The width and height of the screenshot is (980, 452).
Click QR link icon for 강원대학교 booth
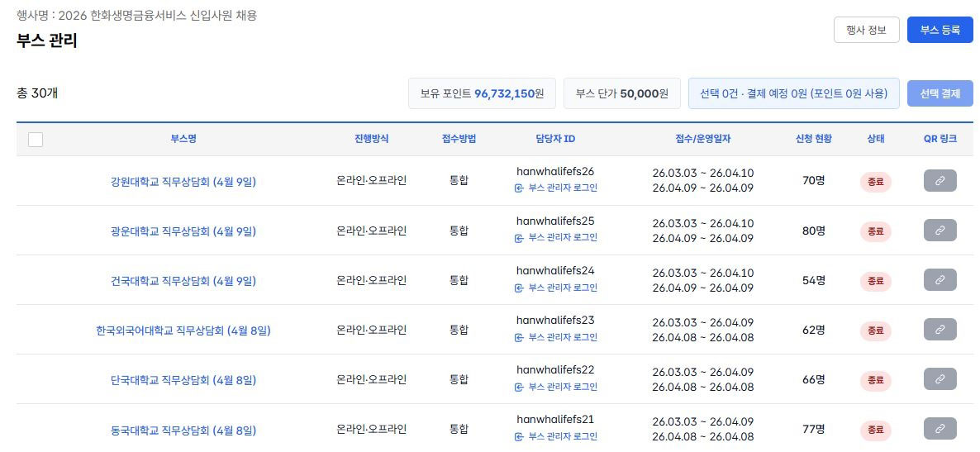(940, 181)
